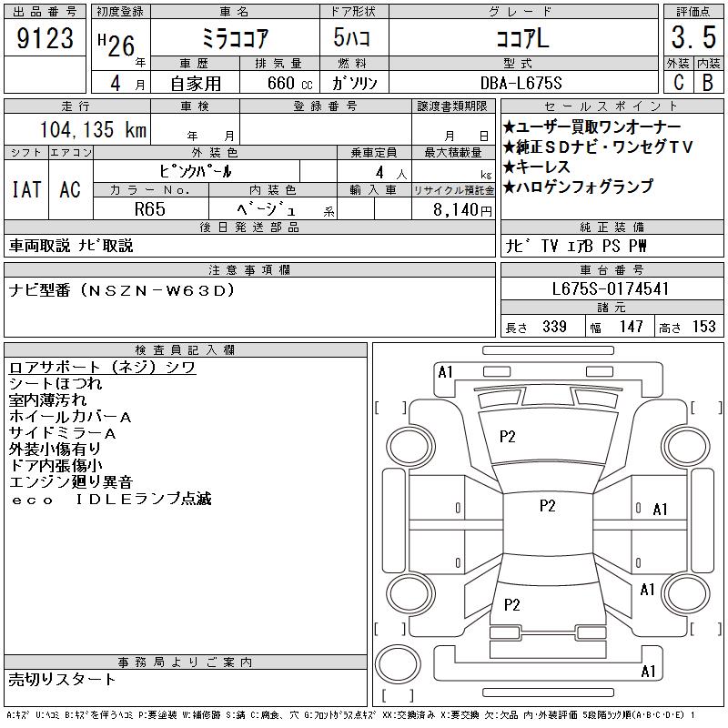Click inspector note 外装小傷有り

(55, 449)
